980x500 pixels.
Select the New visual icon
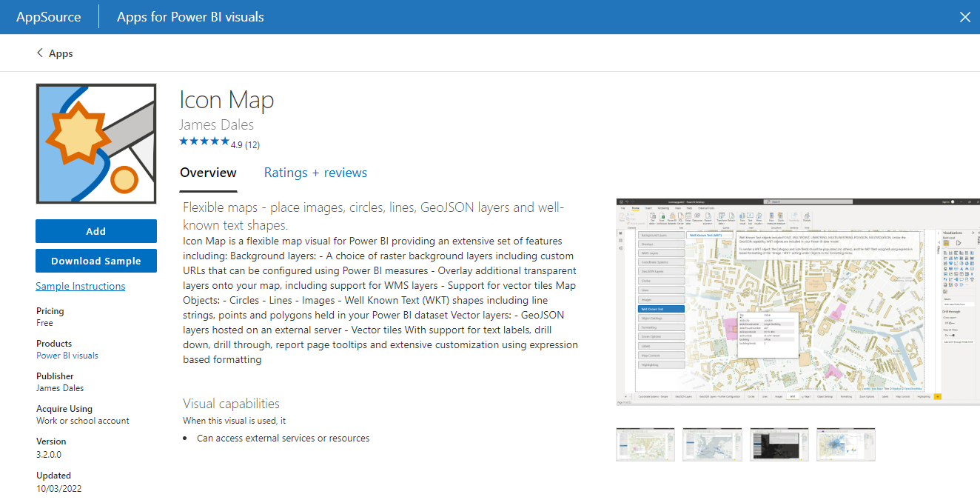click(x=742, y=216)
